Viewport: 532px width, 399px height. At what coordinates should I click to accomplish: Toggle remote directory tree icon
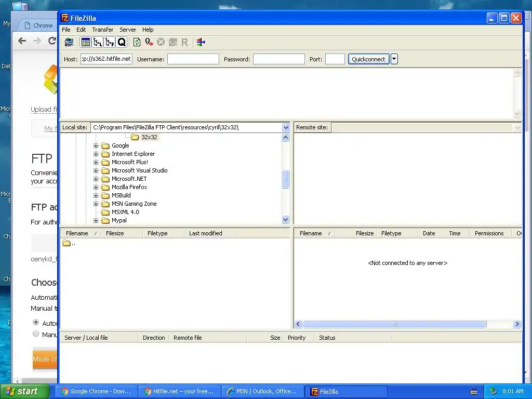[x=110, y=42]
